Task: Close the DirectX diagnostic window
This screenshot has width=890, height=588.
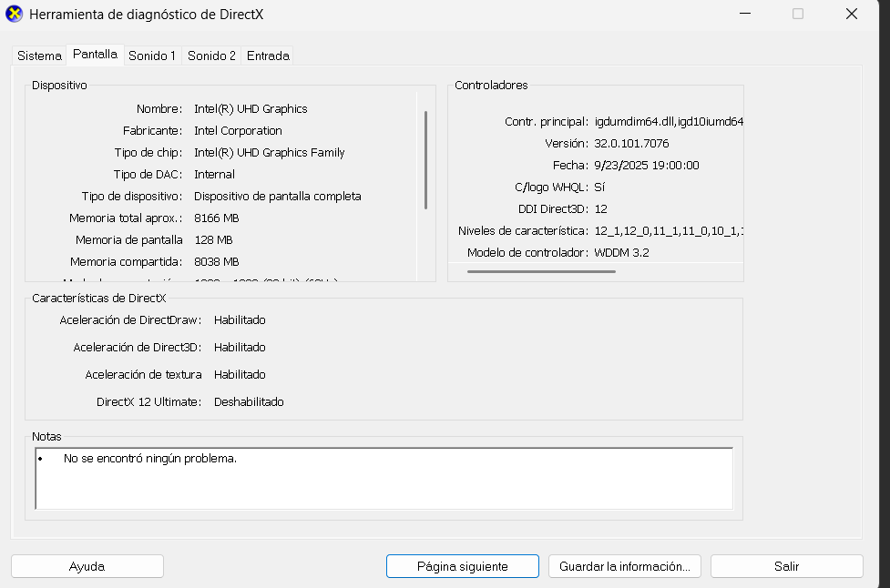Action: tap(852, 14)
